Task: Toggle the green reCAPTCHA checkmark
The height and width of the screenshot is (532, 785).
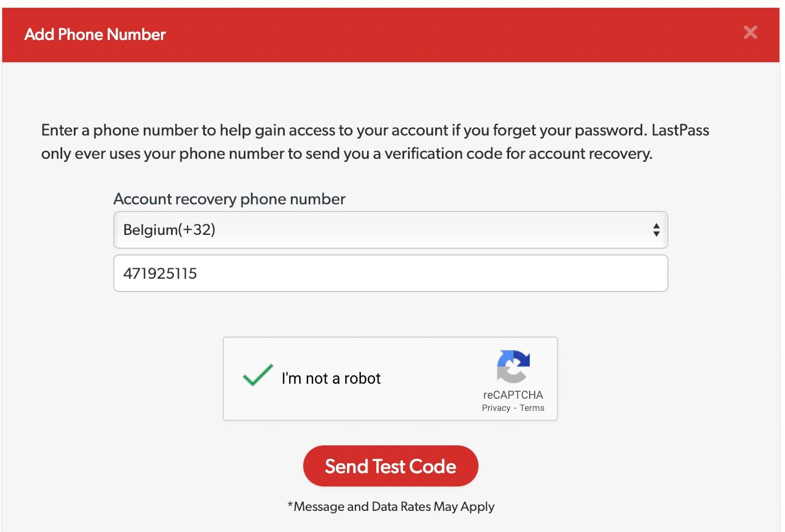Action: pyautogui.click(x=258, y=376)
